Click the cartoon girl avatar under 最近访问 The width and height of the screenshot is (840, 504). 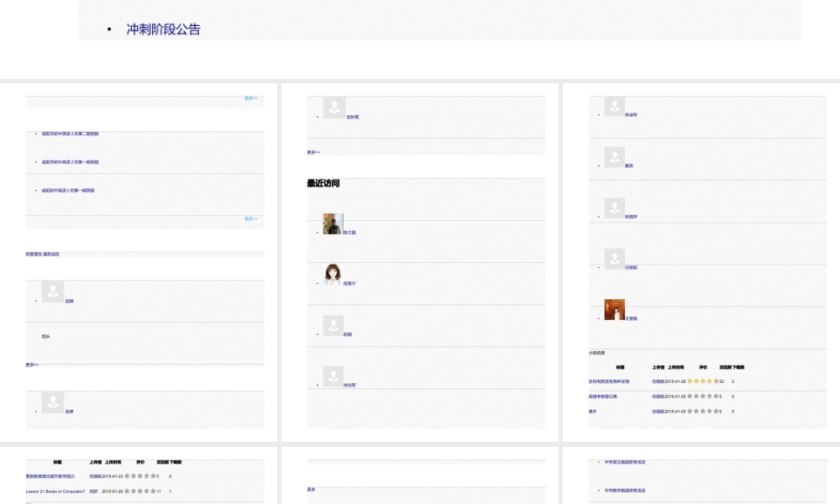coord(333,275)
